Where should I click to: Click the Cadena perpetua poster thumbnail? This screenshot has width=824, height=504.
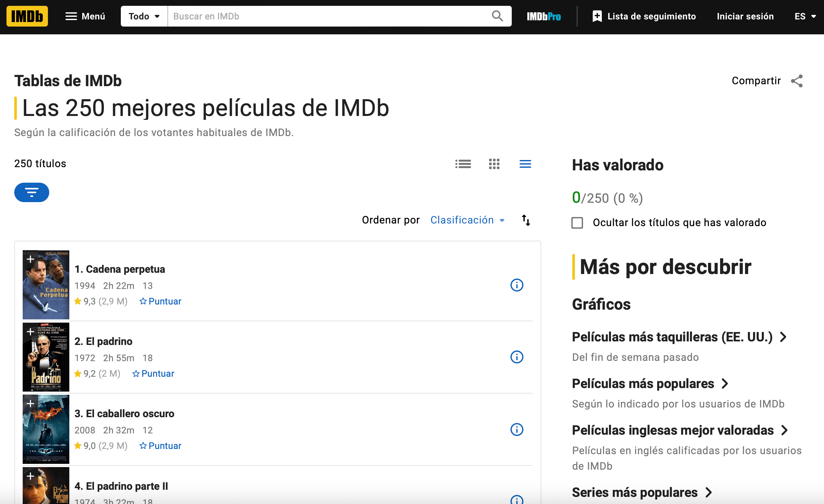46,285
